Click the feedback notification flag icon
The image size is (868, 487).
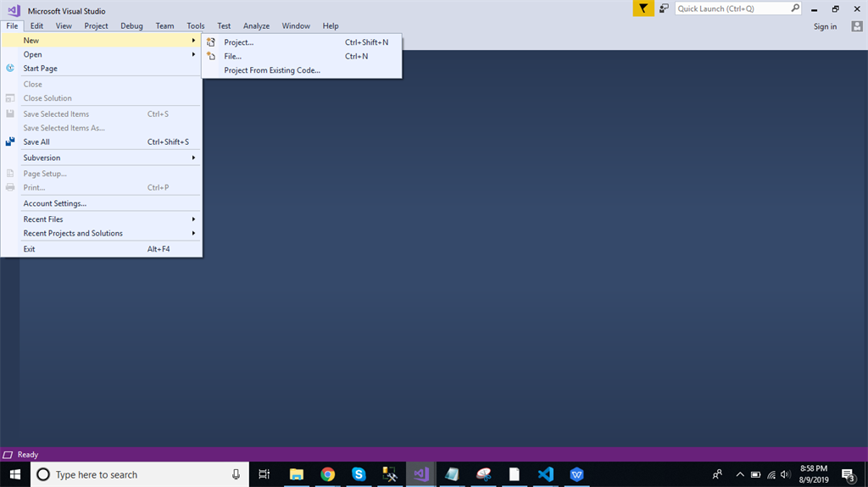click(x=643, y=8)
